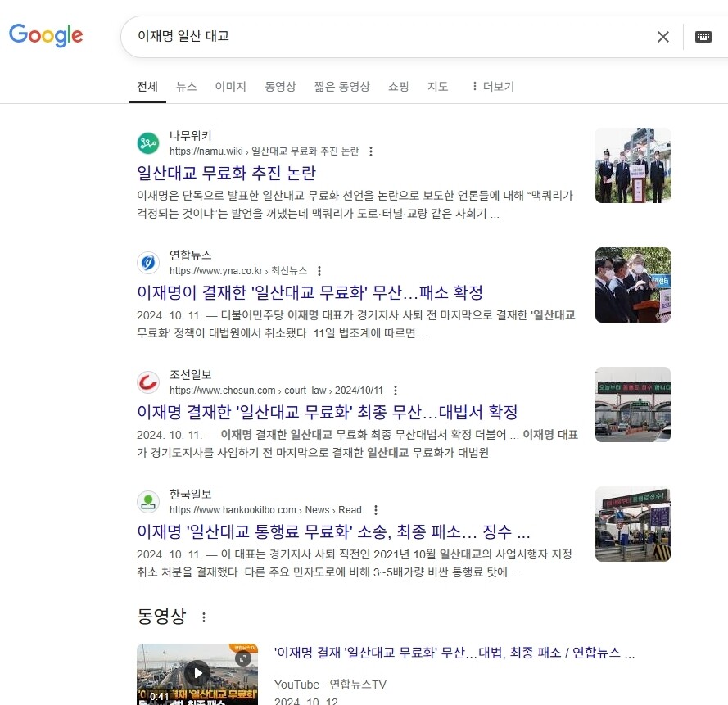Click the https://www.yna.co.kr breadcrumb URL
This screenshot has width=728, height=705.
coord(238,270)
